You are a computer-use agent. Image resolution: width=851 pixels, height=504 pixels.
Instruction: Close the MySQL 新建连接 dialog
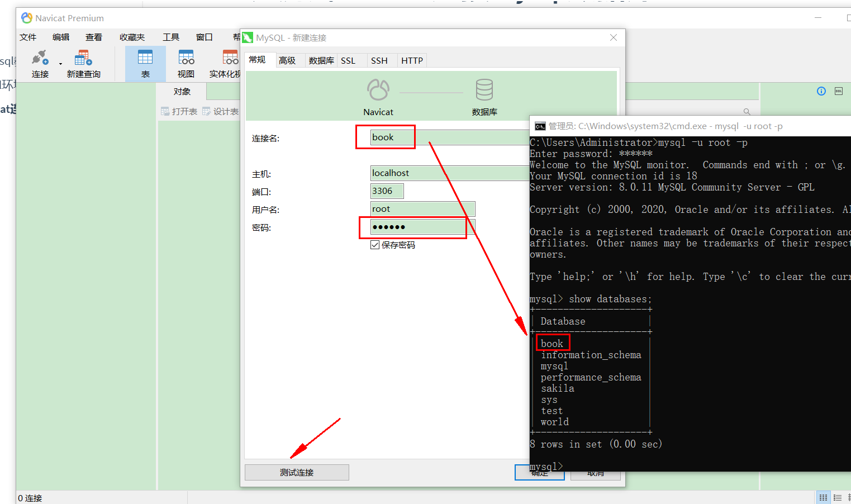point(614,37)
